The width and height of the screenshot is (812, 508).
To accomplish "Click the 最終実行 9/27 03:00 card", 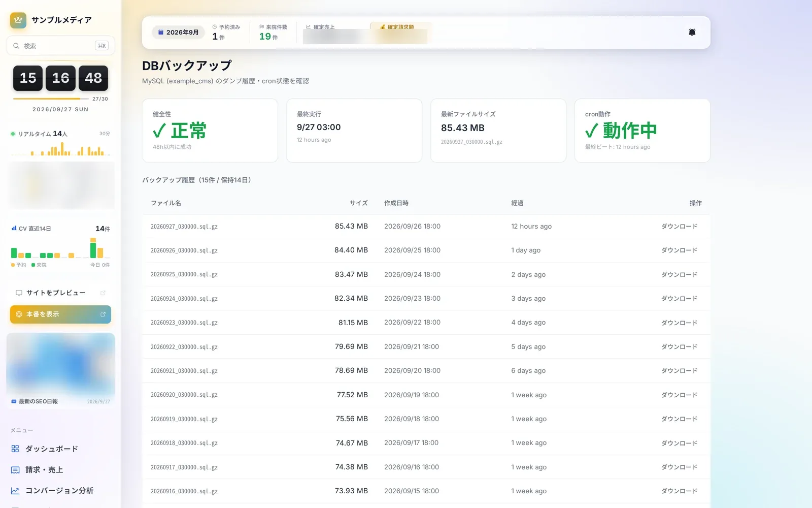I will (354, 131).
